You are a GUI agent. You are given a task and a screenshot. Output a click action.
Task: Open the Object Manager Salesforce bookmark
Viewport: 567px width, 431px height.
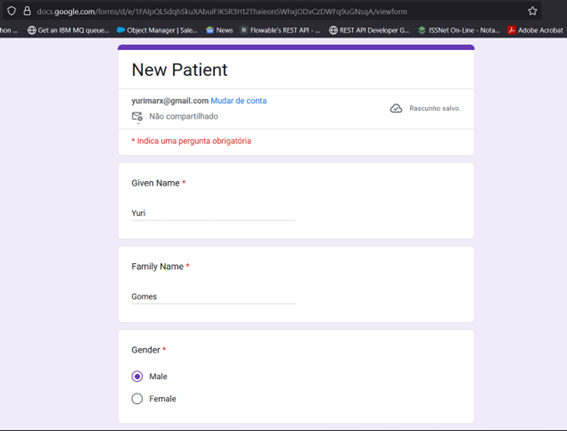157,30
